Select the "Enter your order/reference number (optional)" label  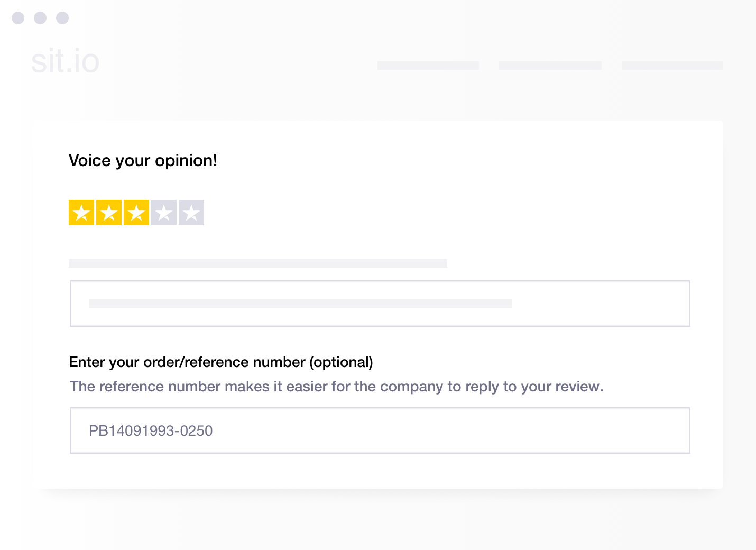point(221,362)
